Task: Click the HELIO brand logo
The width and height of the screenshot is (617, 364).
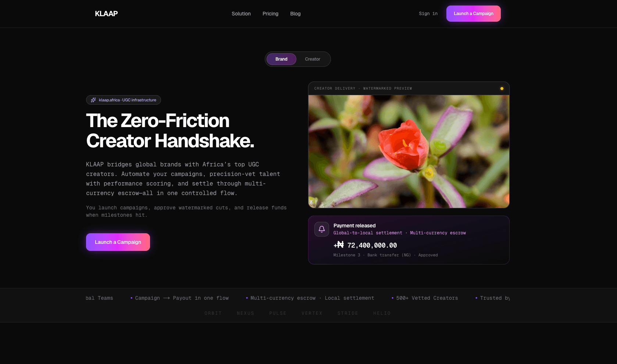Action: [382, 313]
